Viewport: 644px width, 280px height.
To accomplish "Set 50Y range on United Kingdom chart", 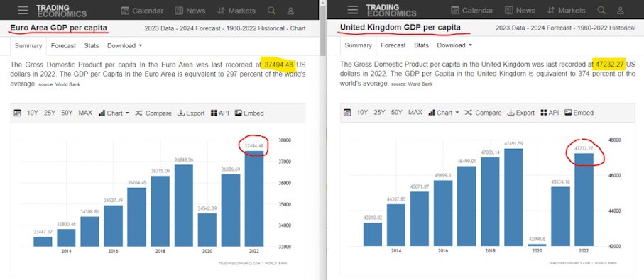I will (396, 113).
